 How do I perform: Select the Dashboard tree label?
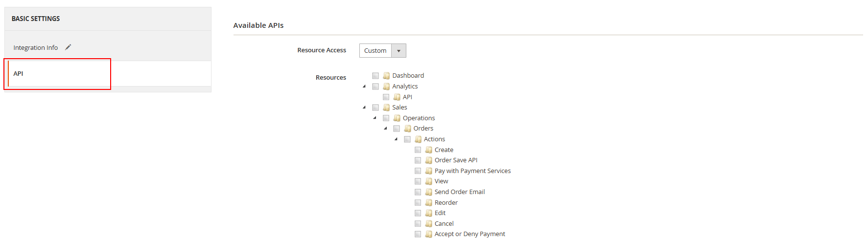(408, 76)
